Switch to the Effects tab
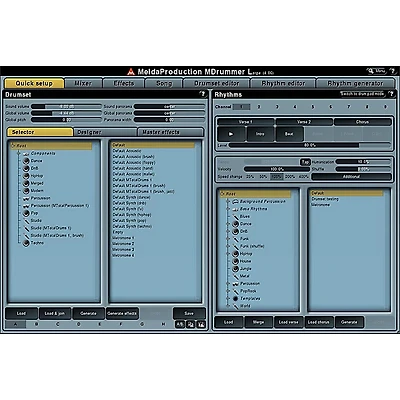Image resolution: width=400 pixels, height=400 pixels. [124, 83]
